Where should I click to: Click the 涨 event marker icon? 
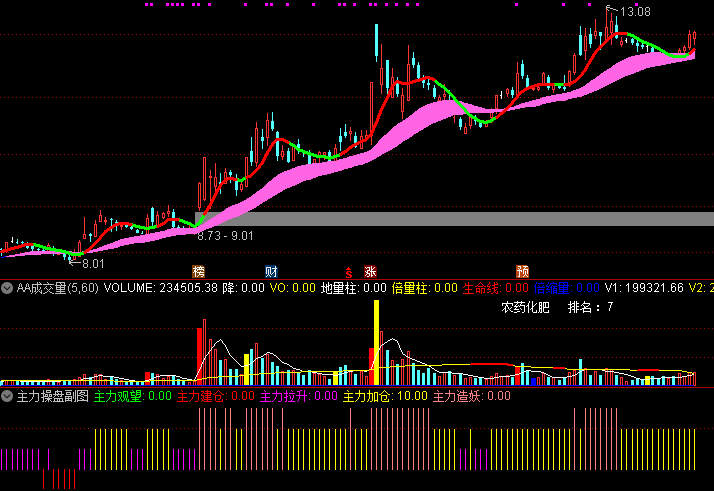(x=370, y=272)
